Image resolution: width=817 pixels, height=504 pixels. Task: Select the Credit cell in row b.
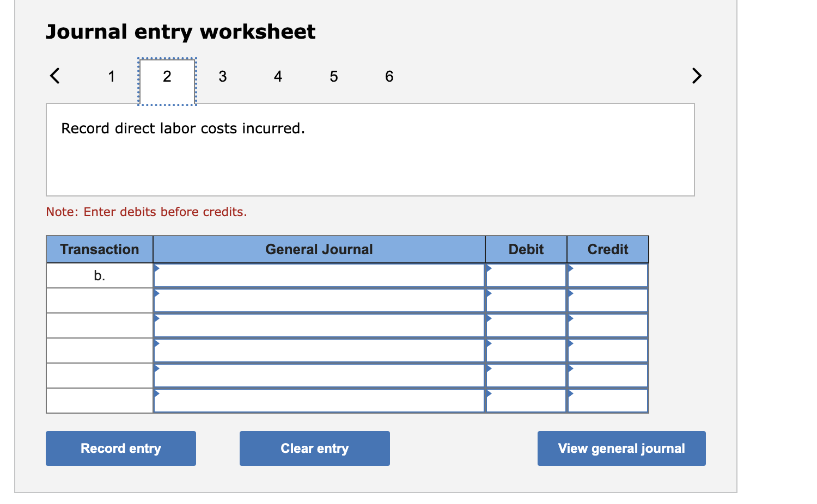click(x=608, y=276)
